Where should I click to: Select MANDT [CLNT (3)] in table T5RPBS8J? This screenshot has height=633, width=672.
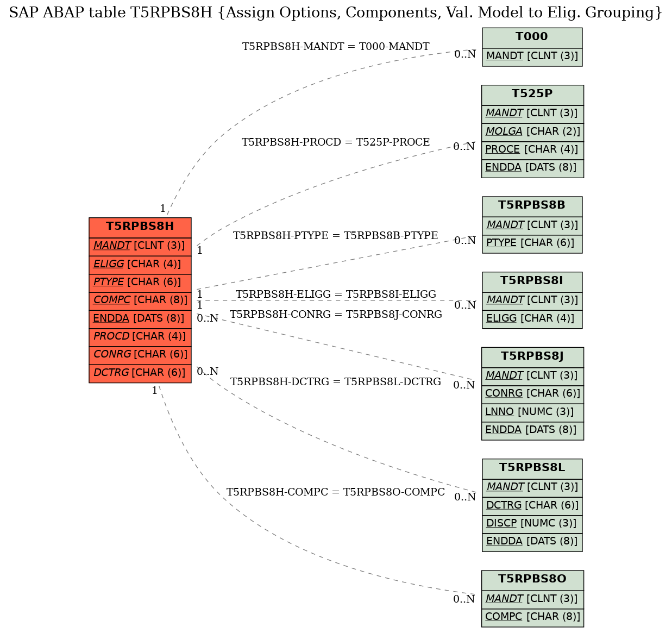click(x=532, y=375)
